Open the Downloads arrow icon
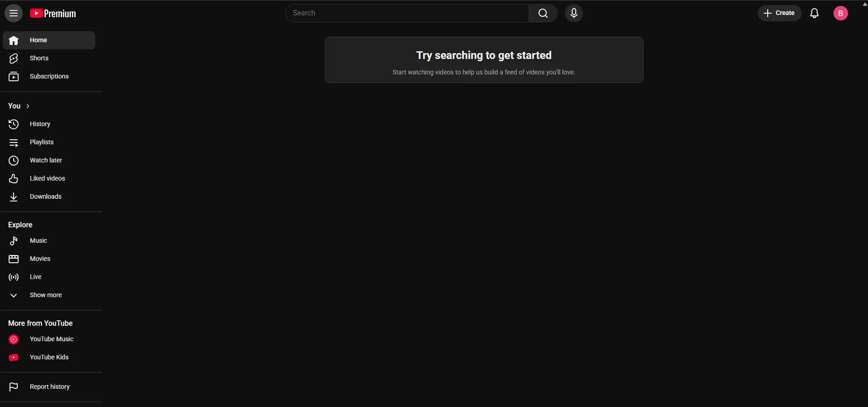Screen dimensions: 868x407 (x=14, y=197)
